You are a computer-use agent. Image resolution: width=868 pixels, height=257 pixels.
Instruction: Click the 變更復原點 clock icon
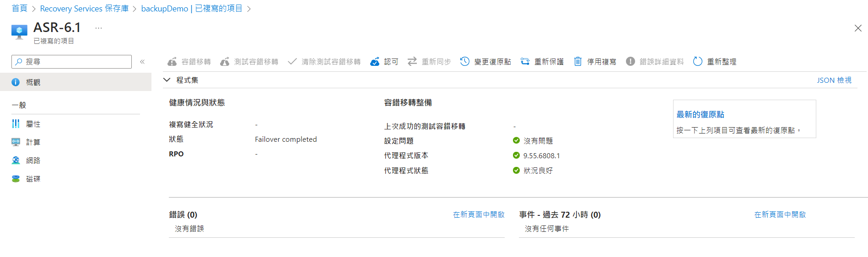point(465,61)
